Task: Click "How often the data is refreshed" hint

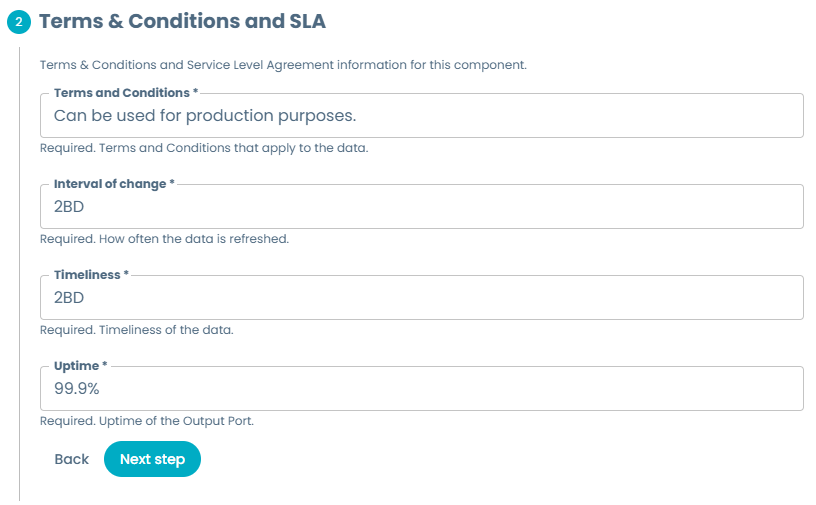Action: coord(164,239)
